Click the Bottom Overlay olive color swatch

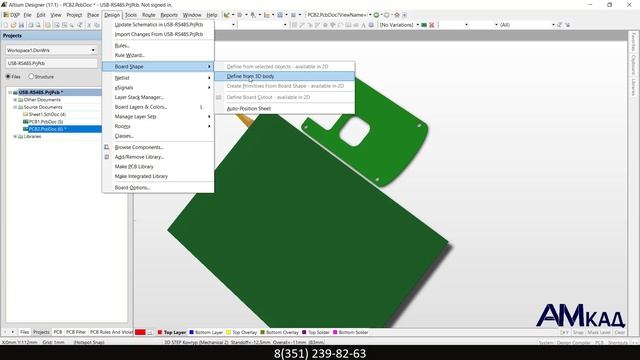262,333
